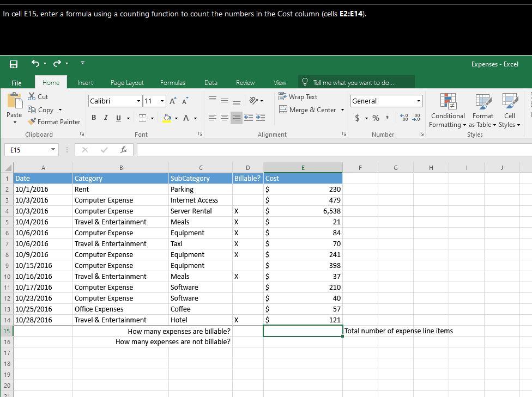Click the Format Painter icon
This screenshot has height=397, width=532.
click(30, 121)
